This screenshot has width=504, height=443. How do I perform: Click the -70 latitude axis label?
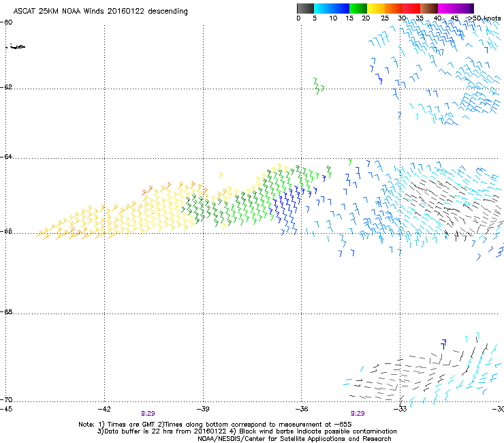click(x=6, y=400)
